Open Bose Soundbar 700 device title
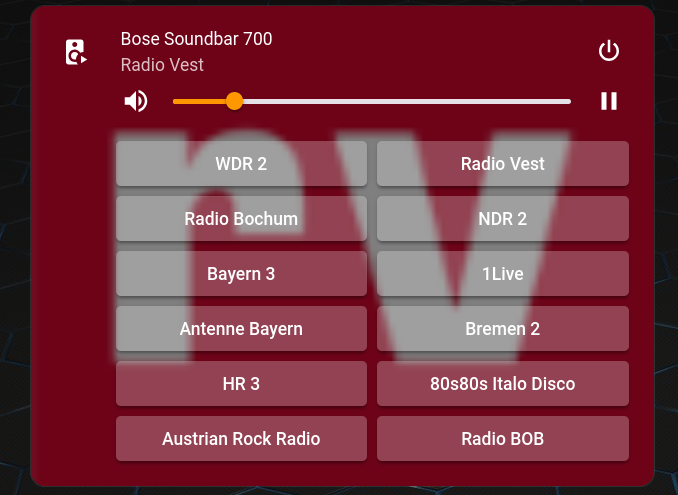 pyautogui.click(x=196, y=39)
